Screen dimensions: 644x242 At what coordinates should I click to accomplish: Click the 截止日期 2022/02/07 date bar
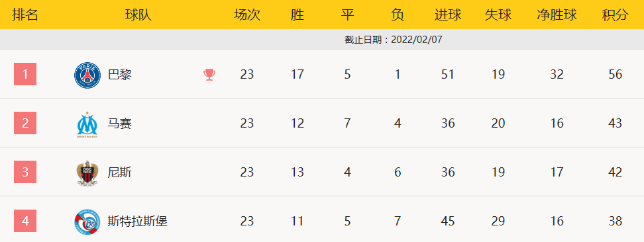point(322,40)
